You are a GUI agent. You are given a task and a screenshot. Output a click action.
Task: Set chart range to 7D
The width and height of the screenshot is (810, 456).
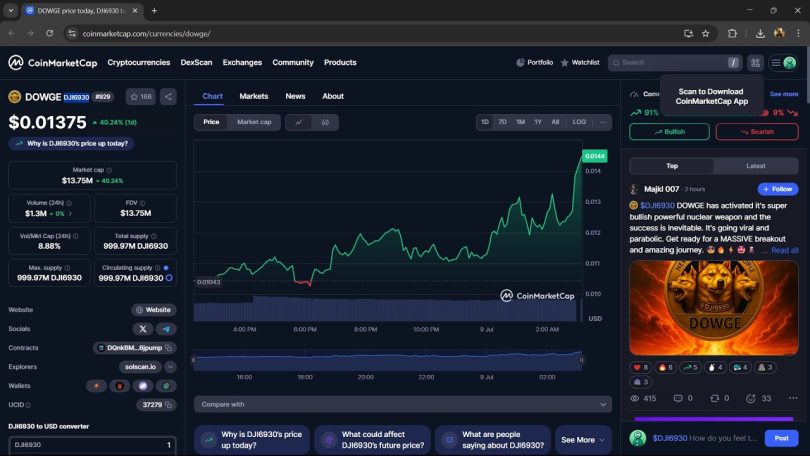click(x=502, y=122)
